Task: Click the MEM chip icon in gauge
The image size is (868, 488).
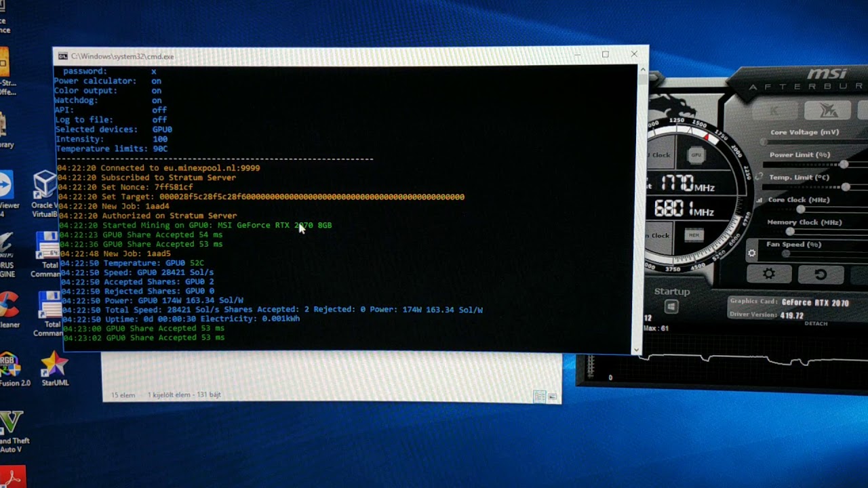Action: pos(694,235)
